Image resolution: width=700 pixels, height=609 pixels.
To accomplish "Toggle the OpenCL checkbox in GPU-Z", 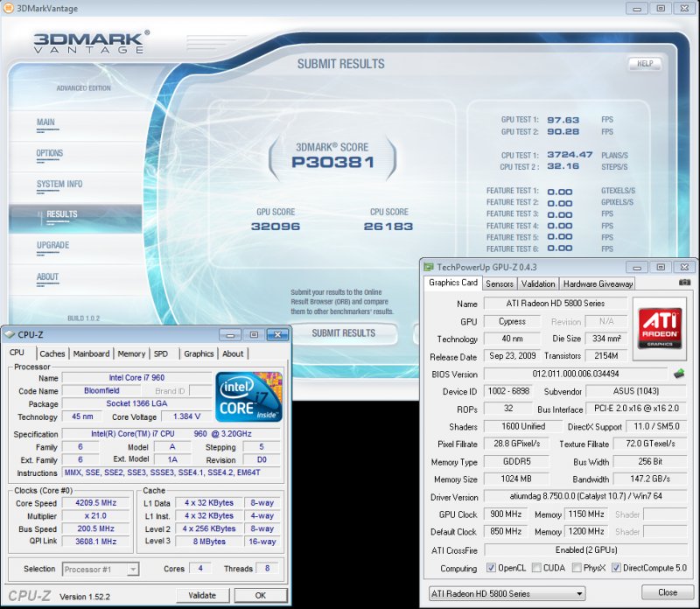I will click(491, 568).
